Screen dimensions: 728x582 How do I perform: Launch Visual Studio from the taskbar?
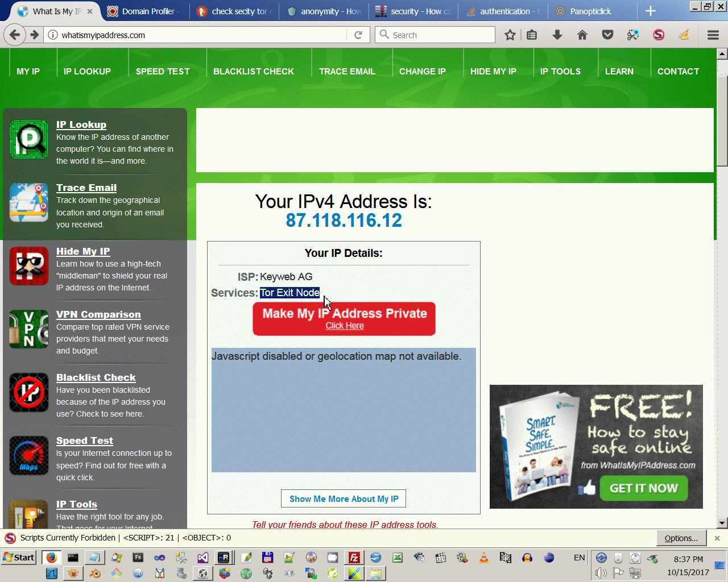coord(202,558)
